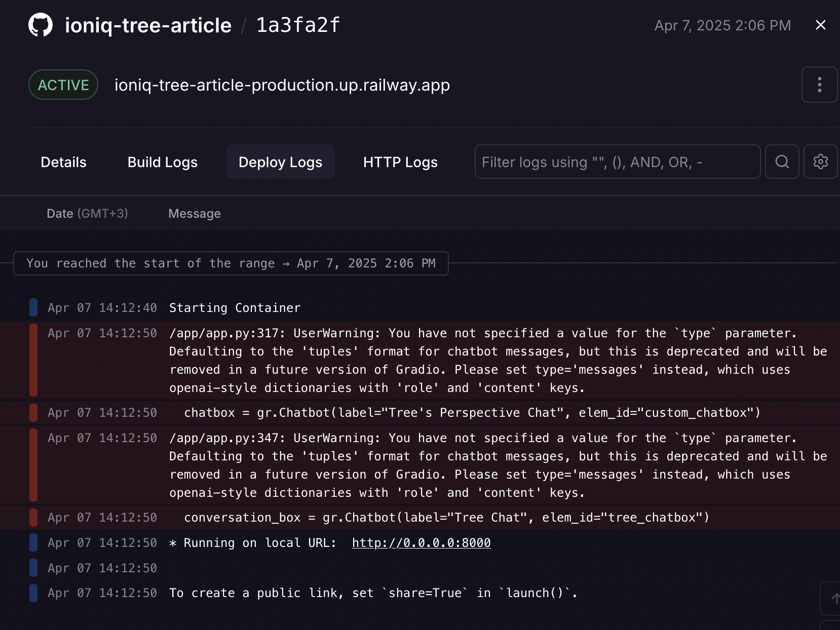Open log settings gear icon
This screenshot has height=630, width=840.
(x=820, y=162)
